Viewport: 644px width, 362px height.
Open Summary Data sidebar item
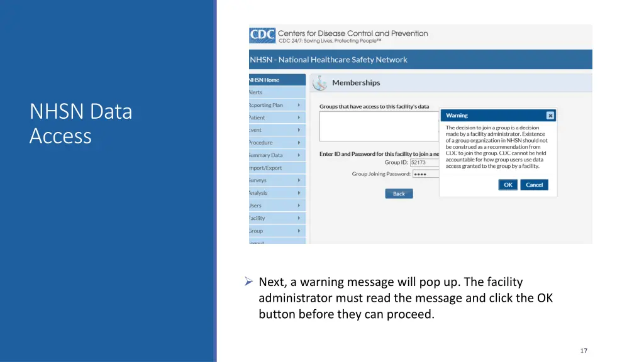point(277,155)
